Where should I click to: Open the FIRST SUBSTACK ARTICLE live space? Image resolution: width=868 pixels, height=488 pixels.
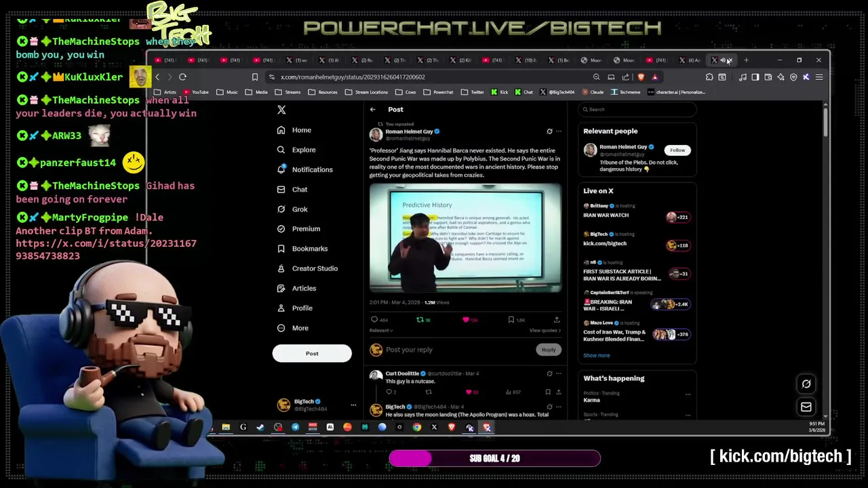coord(636,271)
